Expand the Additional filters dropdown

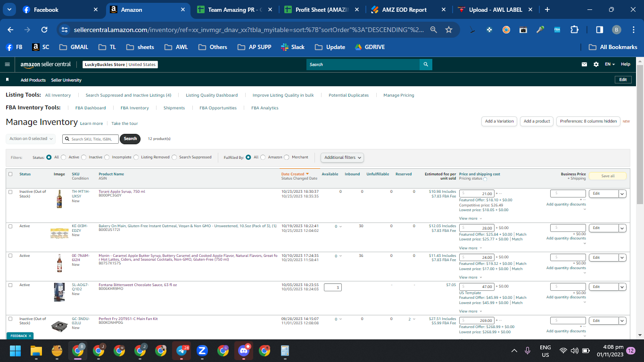tap(342, 157)
